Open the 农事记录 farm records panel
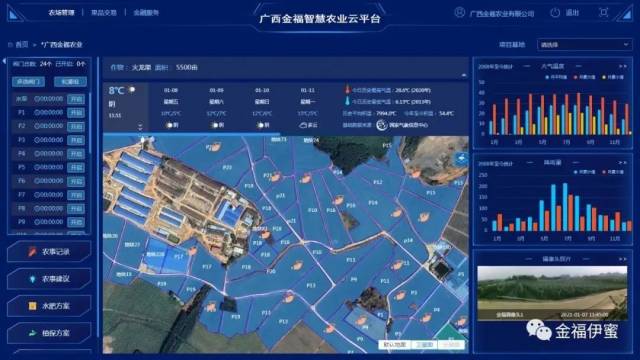Viewport: 640px width, 360px height. (x=49, y=251)
